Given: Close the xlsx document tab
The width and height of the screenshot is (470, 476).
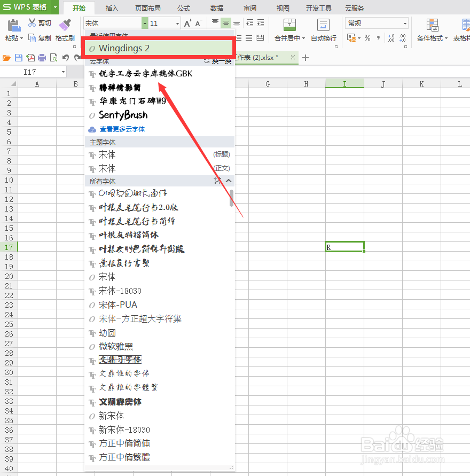Looking at the screenshot, I should pos(293,57).
